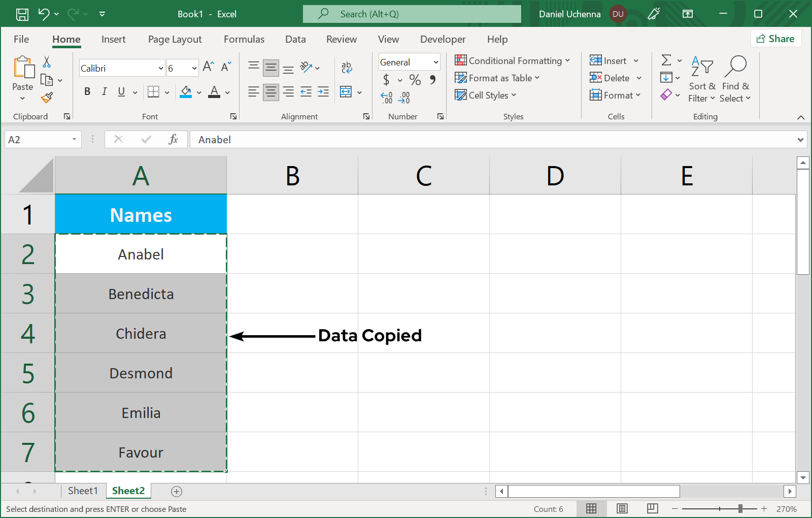Switch to Page Break Preview view
The height and width of the screenshot is (518, 812).
(653, 508)
